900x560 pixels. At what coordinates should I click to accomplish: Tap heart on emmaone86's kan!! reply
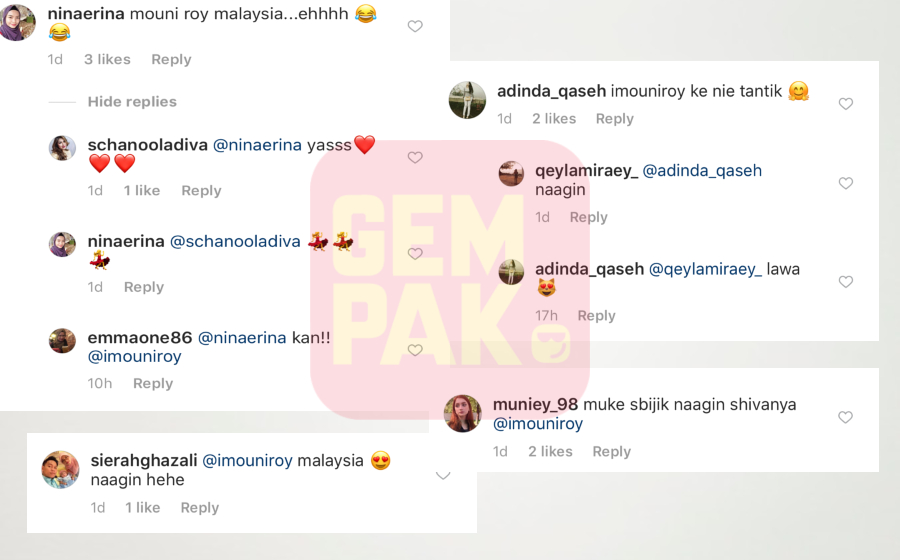coord(415,350)
